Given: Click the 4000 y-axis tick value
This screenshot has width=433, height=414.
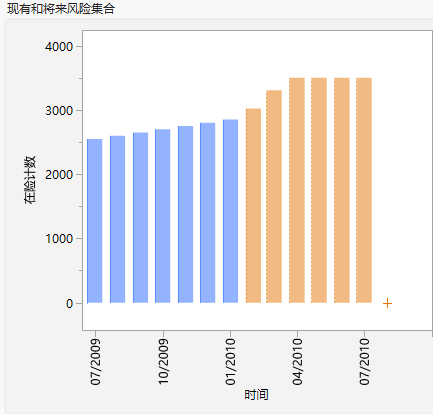Looking at the screenshot, I should coord(59,47).
